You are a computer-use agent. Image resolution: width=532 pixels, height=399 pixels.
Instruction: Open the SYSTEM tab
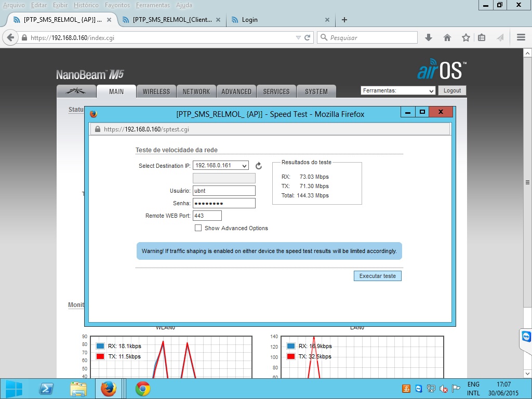(x=316, y=91)
